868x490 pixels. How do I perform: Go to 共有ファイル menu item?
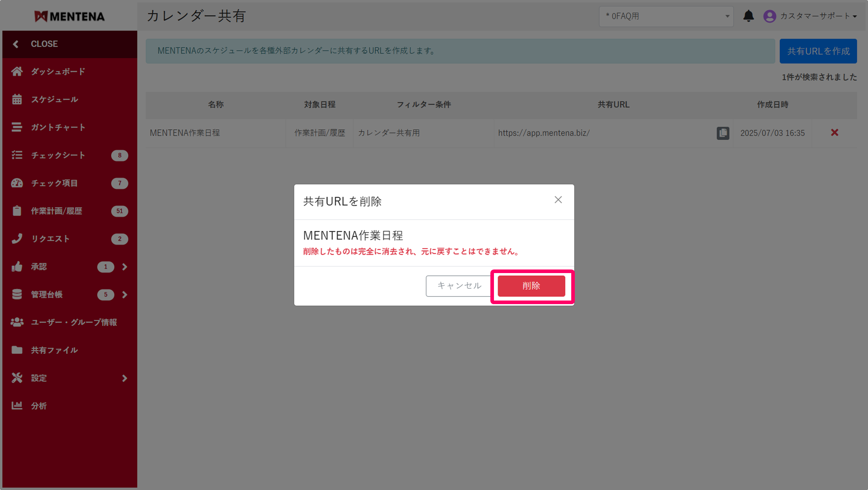tap(55, 350)
